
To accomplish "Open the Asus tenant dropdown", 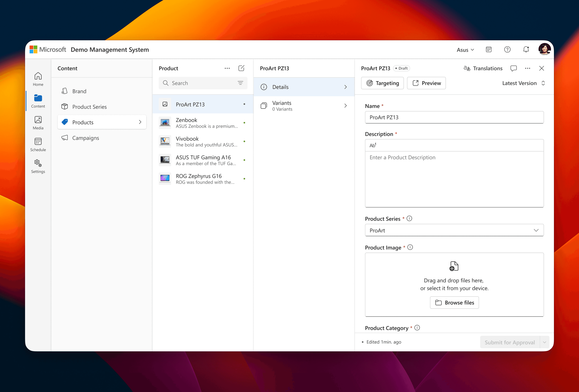I will point(465,50).
